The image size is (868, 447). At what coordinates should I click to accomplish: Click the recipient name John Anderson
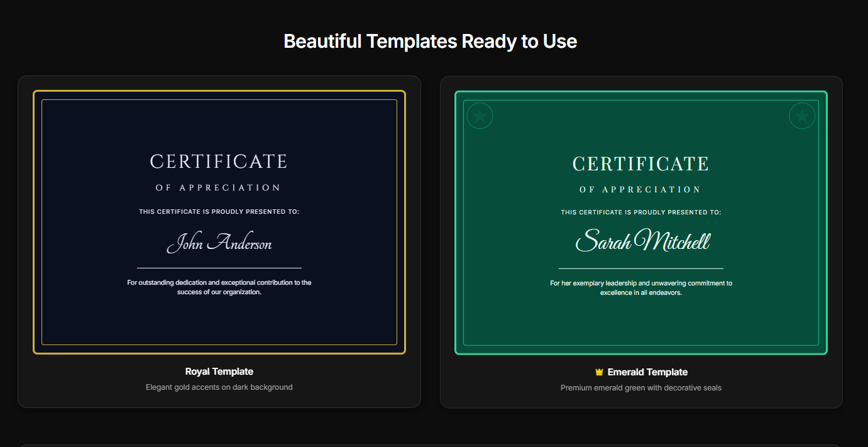tap(219, 244)
